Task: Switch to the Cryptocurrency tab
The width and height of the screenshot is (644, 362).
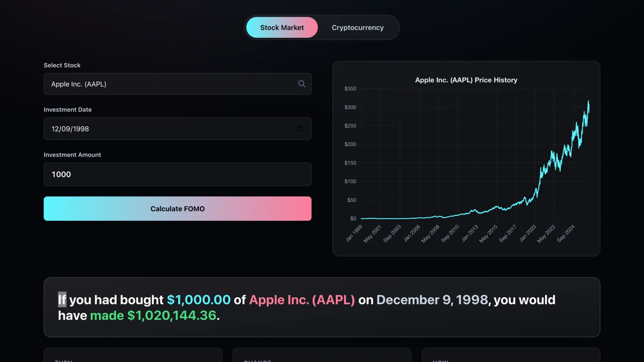Action: point(357,27)
